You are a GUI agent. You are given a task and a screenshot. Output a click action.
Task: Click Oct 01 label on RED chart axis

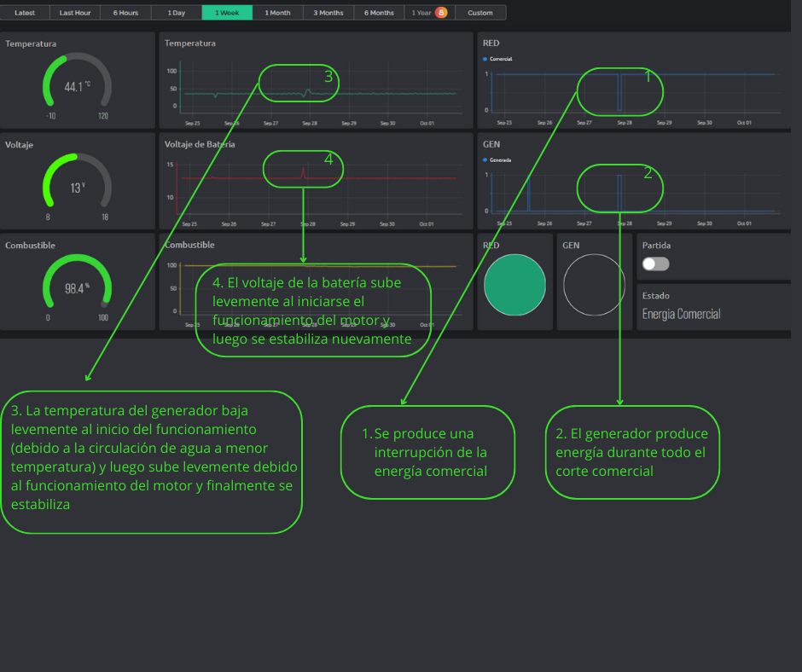pos(744,123)
